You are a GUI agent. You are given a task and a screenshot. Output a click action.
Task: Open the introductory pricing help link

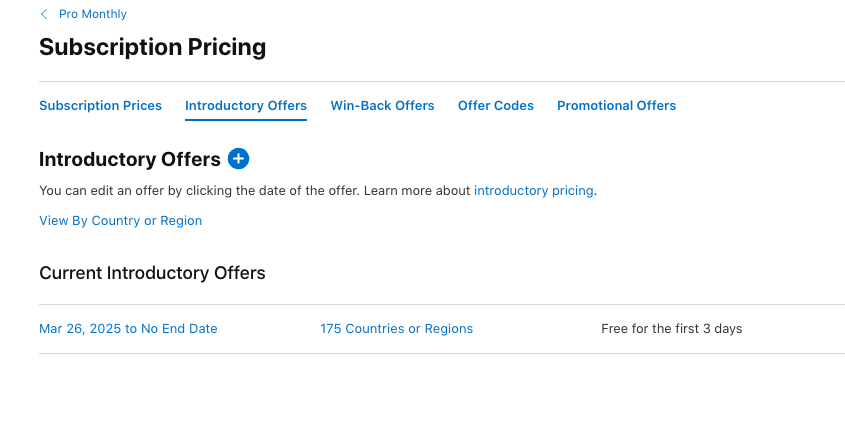pyautogui.click(x=534, y=191)
